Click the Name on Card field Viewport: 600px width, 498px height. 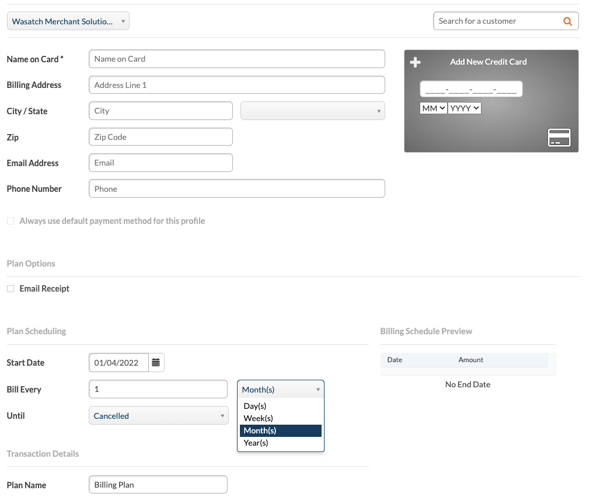tap(237, 59)
